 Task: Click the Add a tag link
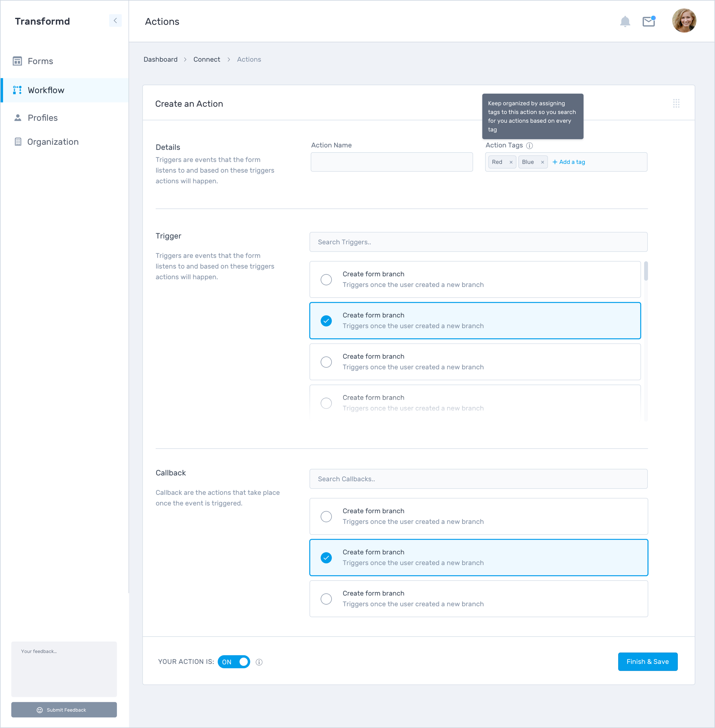[568, 162]
